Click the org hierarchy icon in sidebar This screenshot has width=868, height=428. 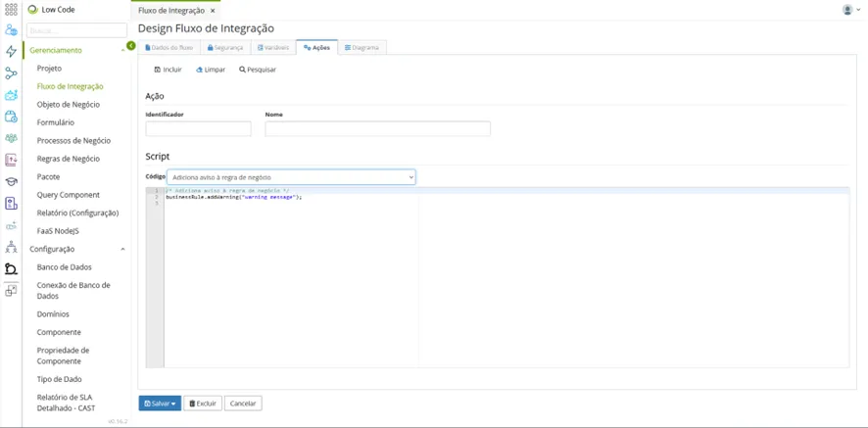11,247
